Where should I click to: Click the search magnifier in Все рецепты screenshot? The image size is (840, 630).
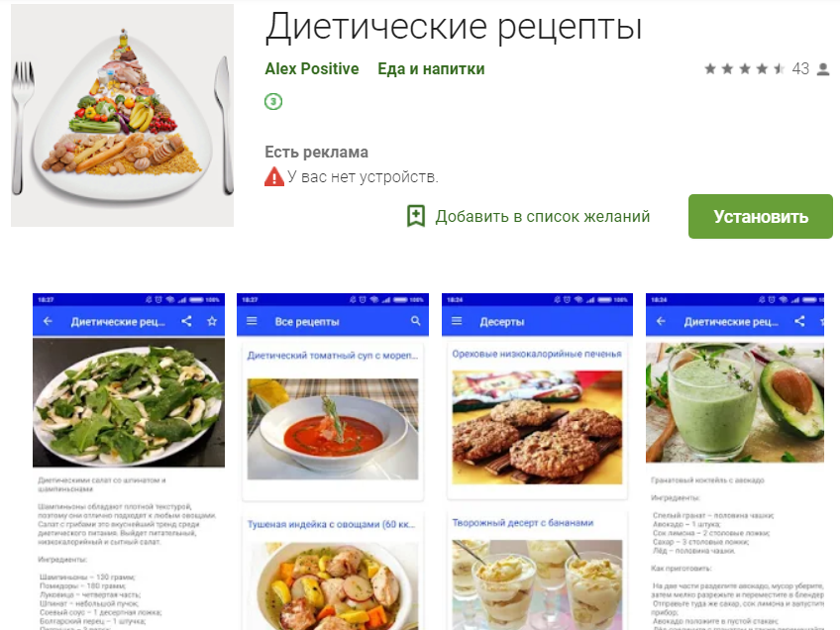coord(416,321)
